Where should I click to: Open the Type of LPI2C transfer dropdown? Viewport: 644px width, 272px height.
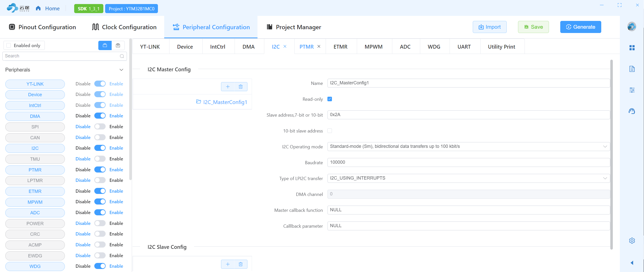[468, 178]
